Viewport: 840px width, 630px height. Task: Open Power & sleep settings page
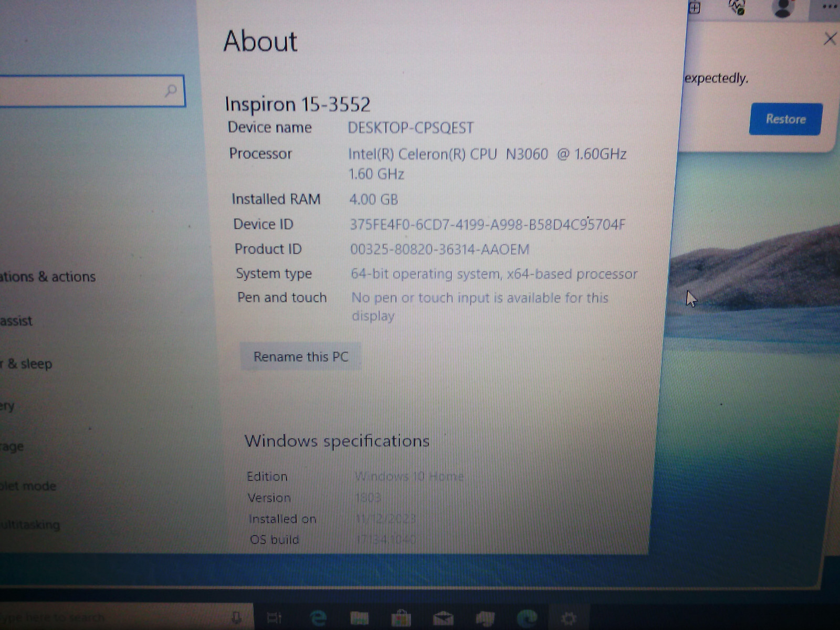pyautogui.click(x=26, y=363)
